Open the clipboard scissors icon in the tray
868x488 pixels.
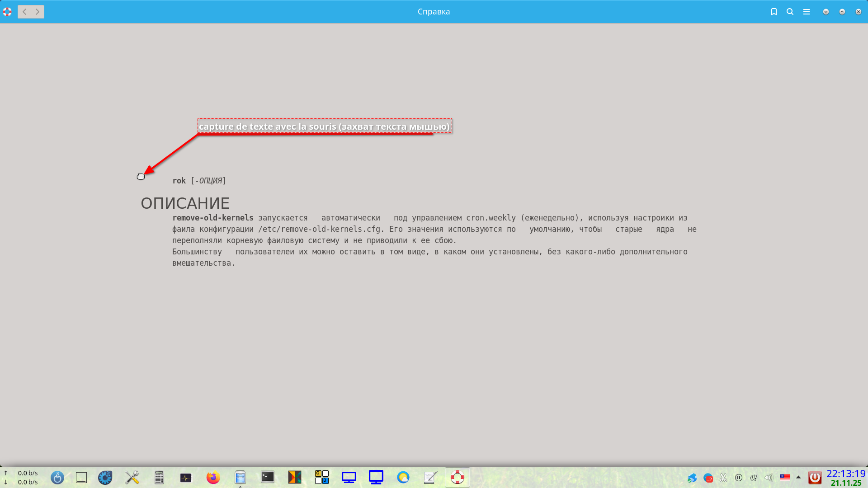(x=723, y=478)
